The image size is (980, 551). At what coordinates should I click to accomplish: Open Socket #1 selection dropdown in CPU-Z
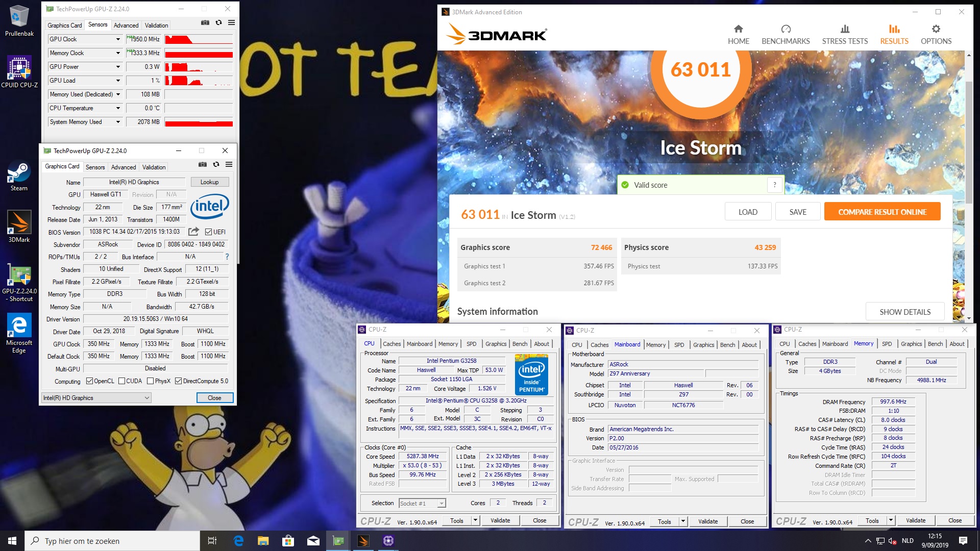[422, 504]
